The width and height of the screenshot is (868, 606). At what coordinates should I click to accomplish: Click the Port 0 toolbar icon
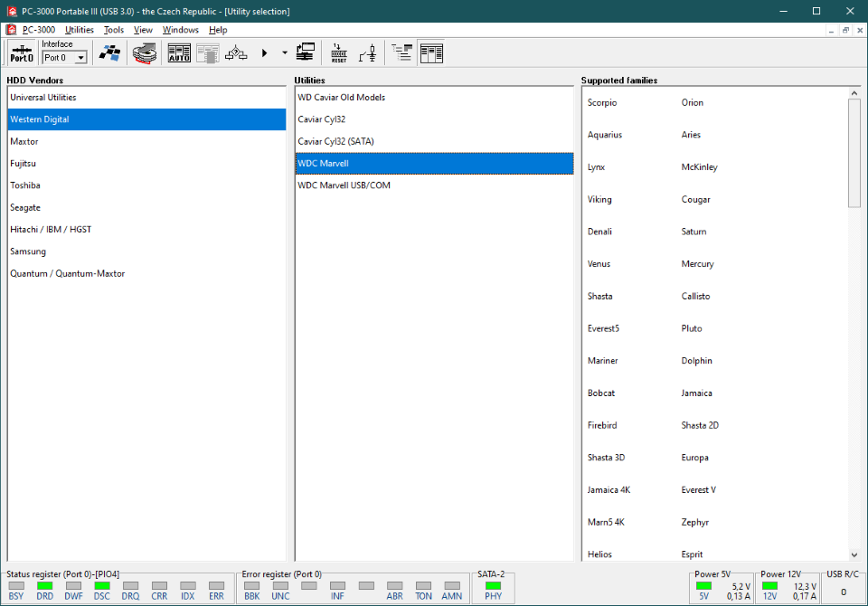pyautogui.click(x=22, y=53)
